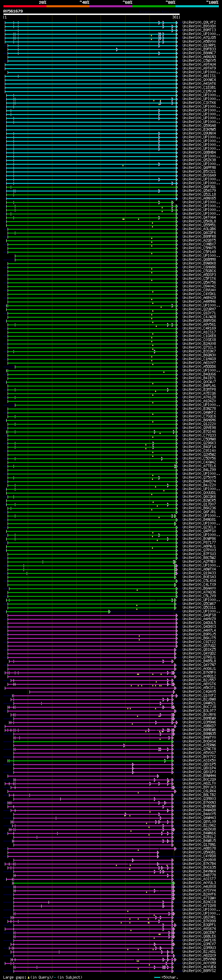The width and height of the screenshot is (222, 980).
Task: Click the green alignment bar for A3LQB6
Action: tap(92, 229)
